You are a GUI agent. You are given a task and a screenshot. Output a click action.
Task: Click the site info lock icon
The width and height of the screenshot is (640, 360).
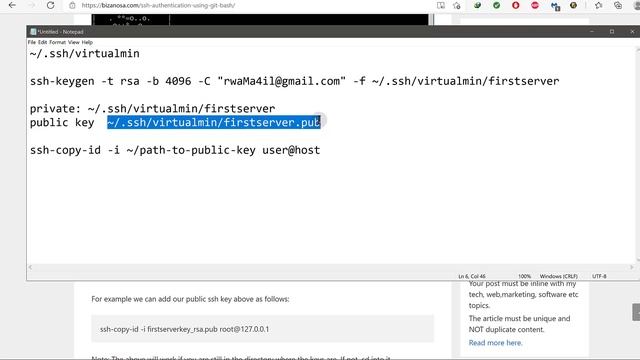tap(72, 5)
